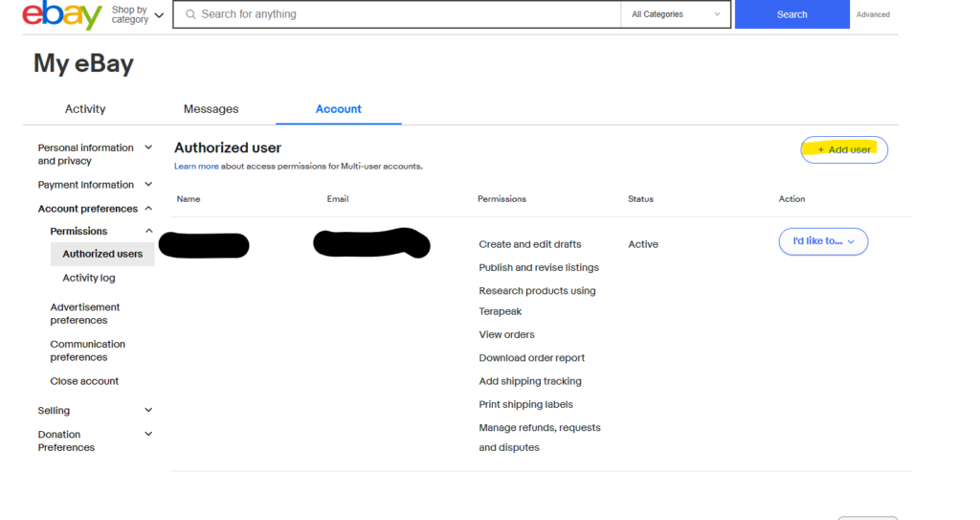Click the Permissions column header
The image size is (980, 520).
point(501,199)
